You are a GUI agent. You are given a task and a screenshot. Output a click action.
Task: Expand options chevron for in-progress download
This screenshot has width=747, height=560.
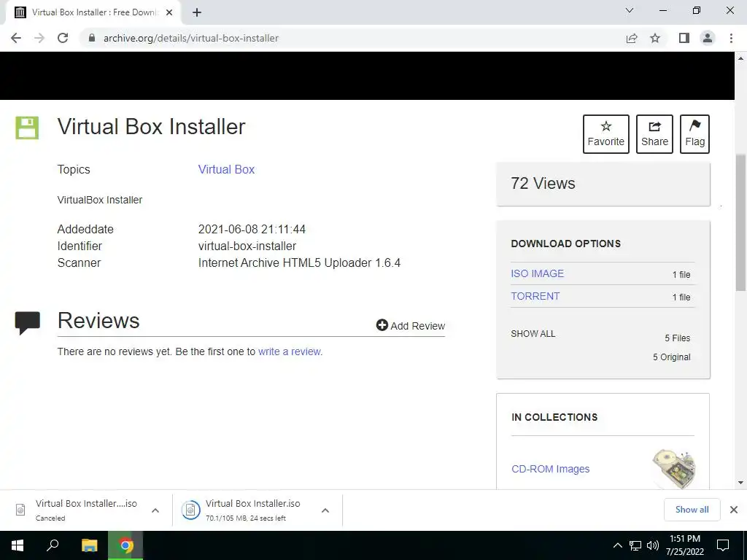(x=325, y=510)
